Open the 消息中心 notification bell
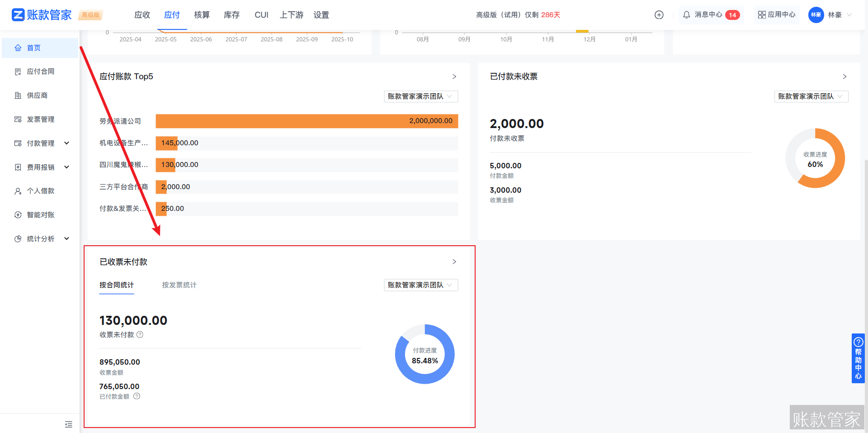The width and height of the screenshot is (868, 433). point(687,14)
